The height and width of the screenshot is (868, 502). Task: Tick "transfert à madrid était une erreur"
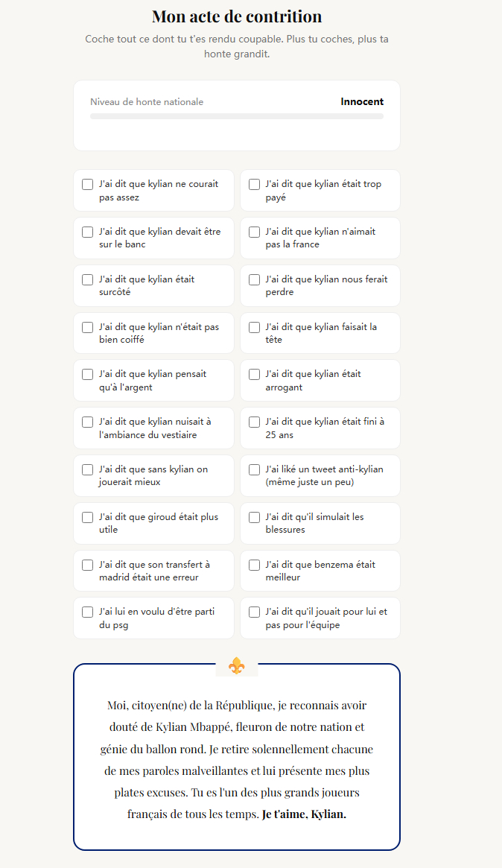[x=87, y=565]
